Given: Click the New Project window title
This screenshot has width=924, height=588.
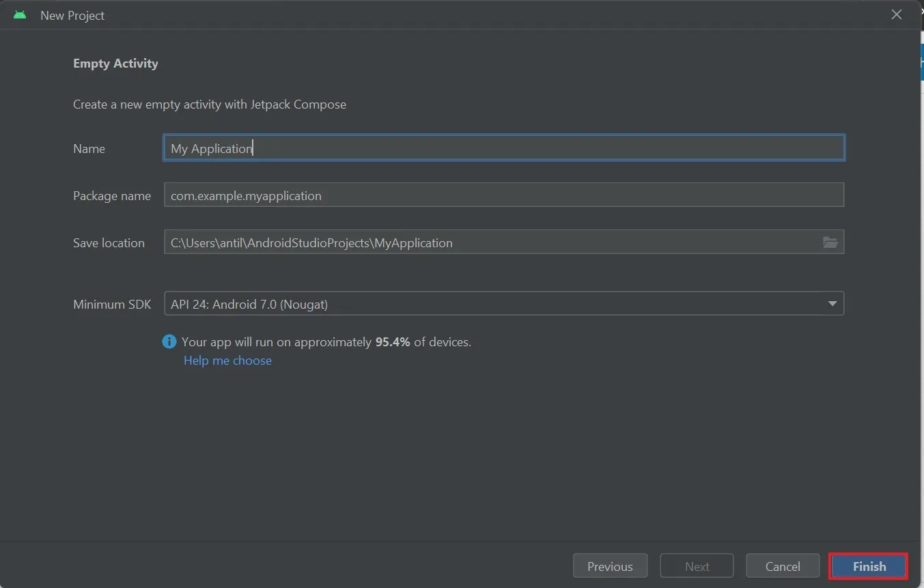Looking at the screenshot, I should [x=72, y=15].
